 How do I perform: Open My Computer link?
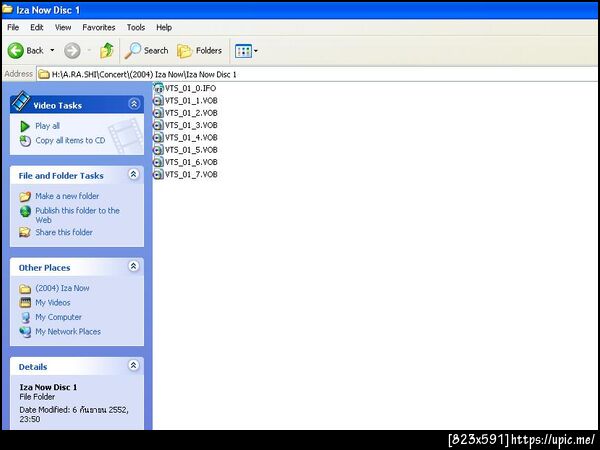(x=58, y=317)
